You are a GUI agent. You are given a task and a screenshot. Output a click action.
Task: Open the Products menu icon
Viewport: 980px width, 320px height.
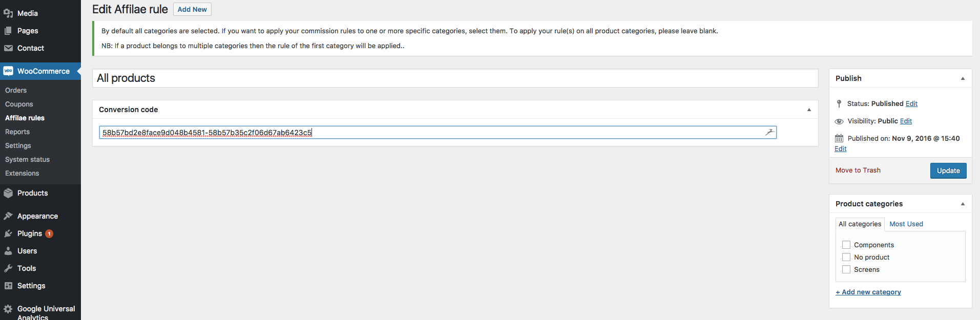[8, 193]
